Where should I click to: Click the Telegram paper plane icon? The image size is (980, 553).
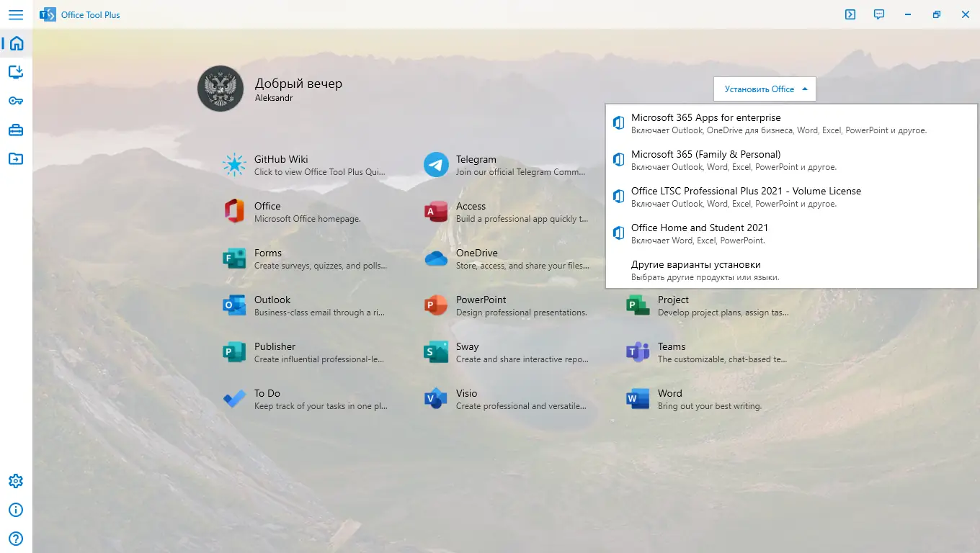click(x=436, y=165)
